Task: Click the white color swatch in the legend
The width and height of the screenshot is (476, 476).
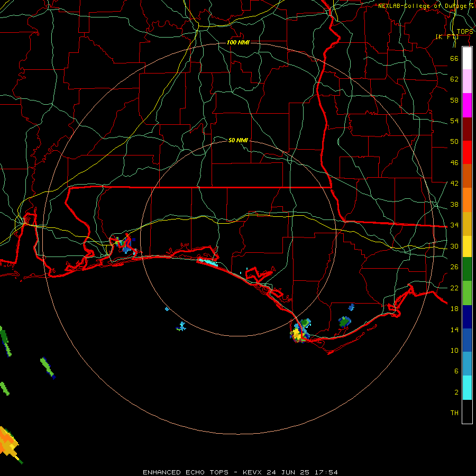Action: click(x=467, y=58)
